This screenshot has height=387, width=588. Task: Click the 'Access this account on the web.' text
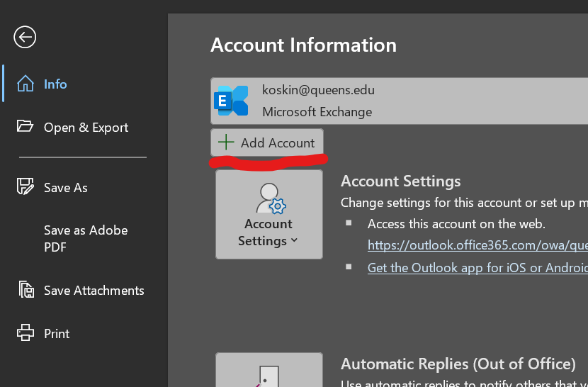click(456, 224)
